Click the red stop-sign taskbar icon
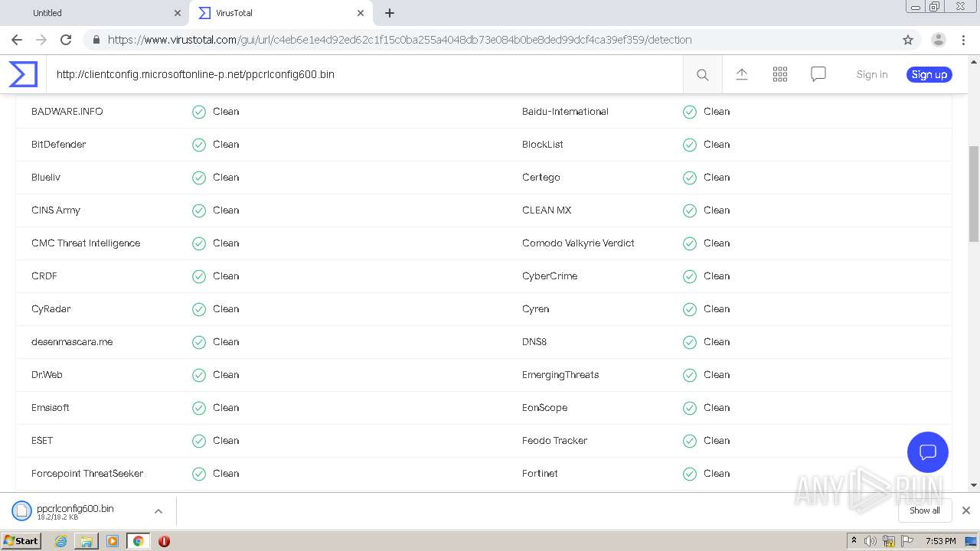The image size is (980, 551). (164, 541)
